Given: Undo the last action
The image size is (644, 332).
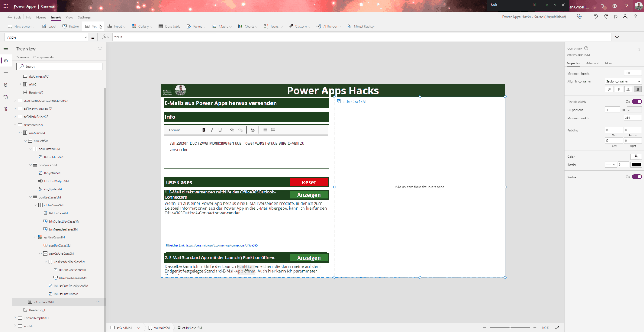Looking at the screenshot, I should tap(596, 17).
